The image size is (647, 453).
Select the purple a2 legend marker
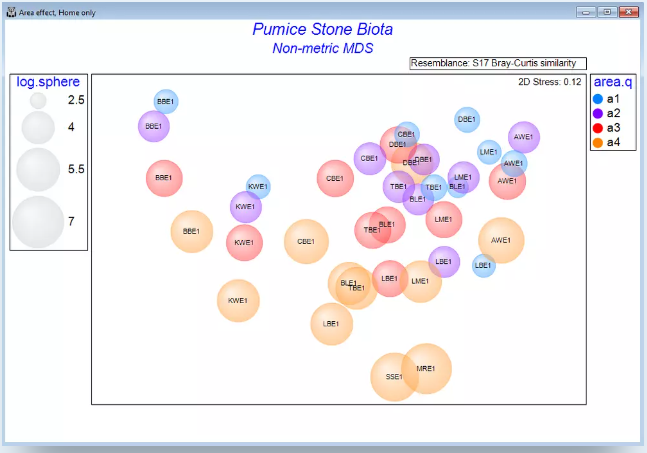[598, 113]
